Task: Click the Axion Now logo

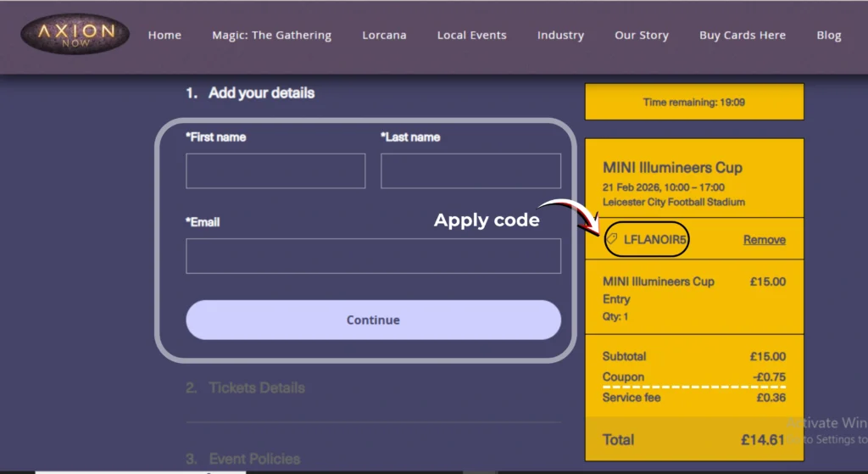Action: tap(75, 36)
